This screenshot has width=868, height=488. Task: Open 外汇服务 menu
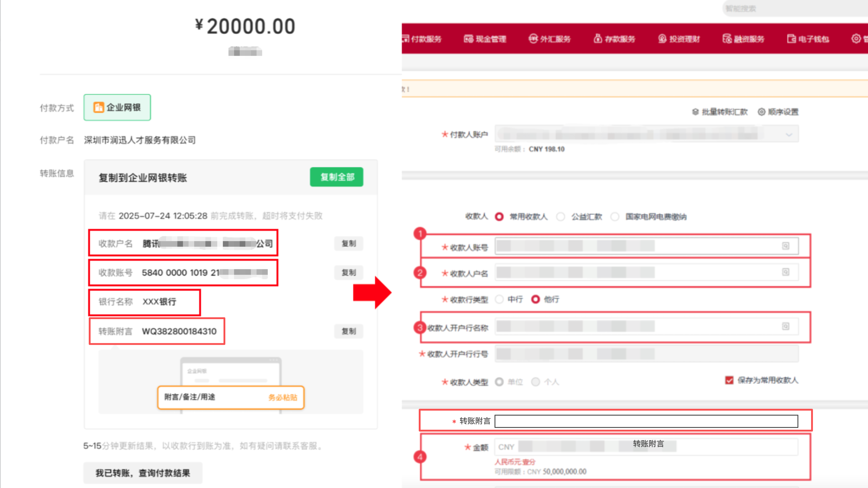(x=550, y=39)
